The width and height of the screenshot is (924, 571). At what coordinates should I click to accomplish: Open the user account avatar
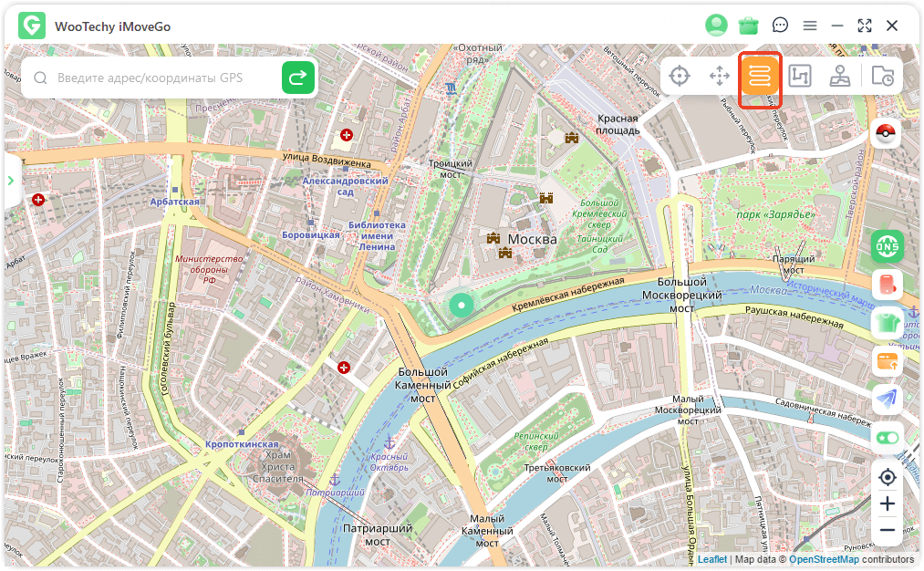716,26
